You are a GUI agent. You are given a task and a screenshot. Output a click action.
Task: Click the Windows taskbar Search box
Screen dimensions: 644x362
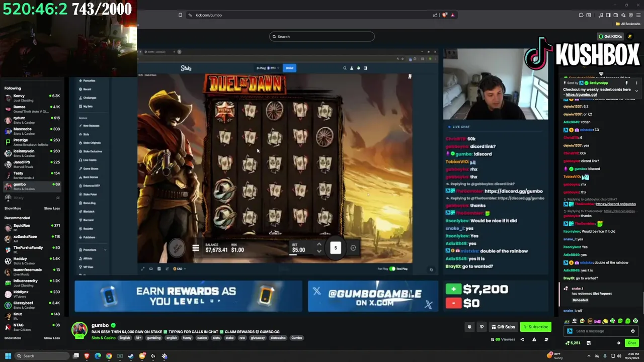[42, 356]
